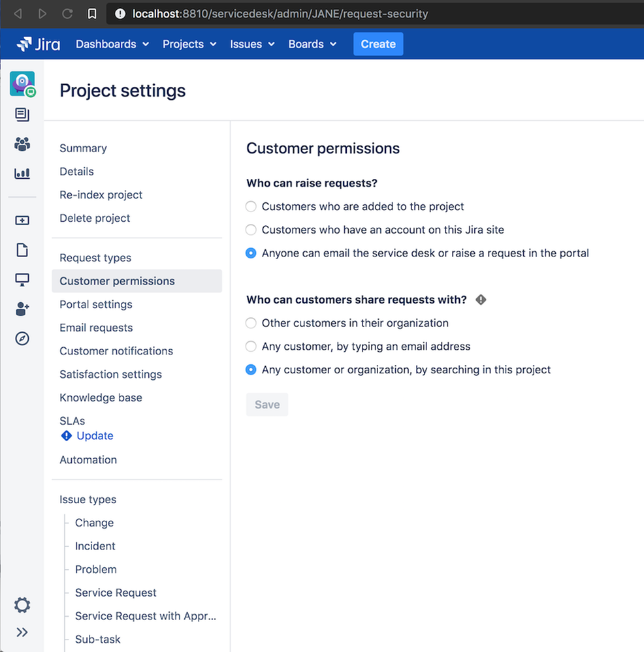Open the Issues dropdown menu
The width and height of the screenshot is (644, 652).
point(252,44)
